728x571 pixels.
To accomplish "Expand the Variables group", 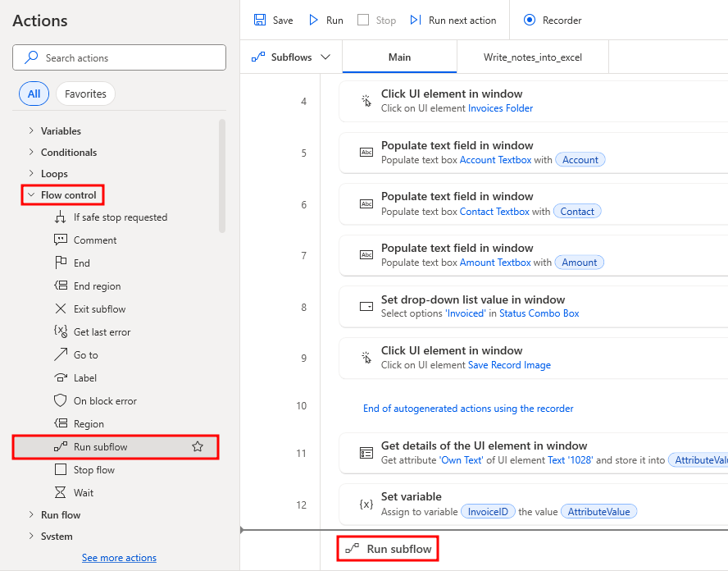I will tap(31, 130).
